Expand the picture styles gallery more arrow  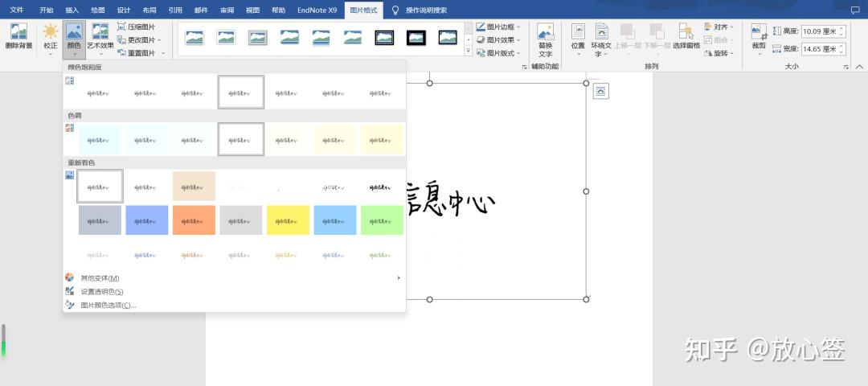coord(469,51)
